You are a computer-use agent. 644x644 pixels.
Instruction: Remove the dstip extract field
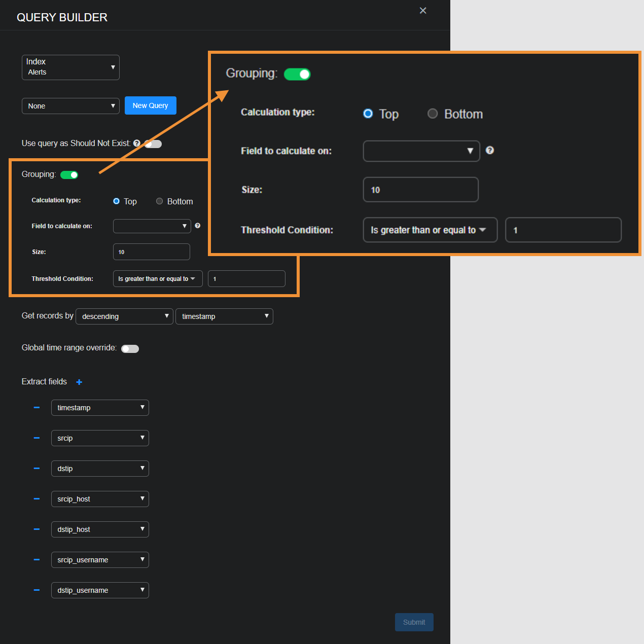[36, 469]
